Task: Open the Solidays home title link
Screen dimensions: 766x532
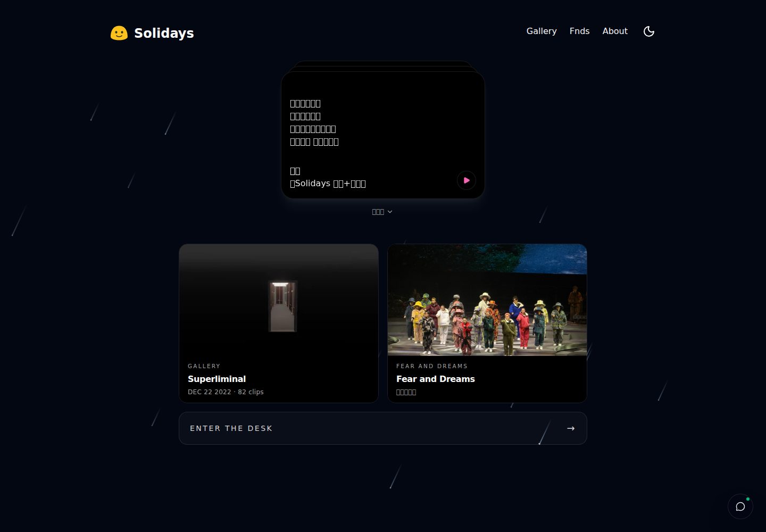Action: pyautogui.click(x=164, y=33)
